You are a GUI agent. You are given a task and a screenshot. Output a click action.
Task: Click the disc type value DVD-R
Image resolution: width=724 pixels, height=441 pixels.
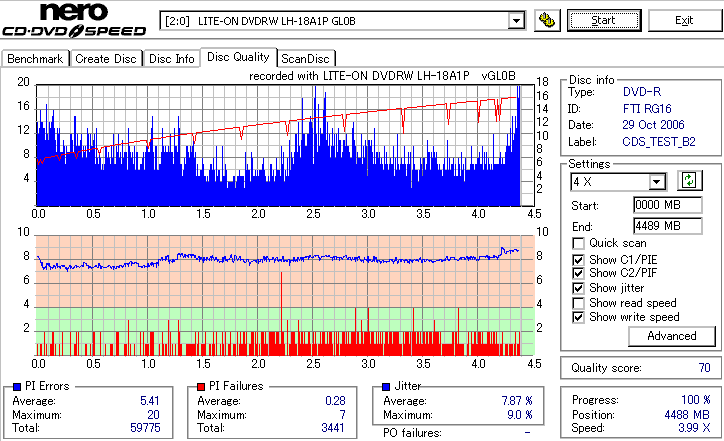642,92
